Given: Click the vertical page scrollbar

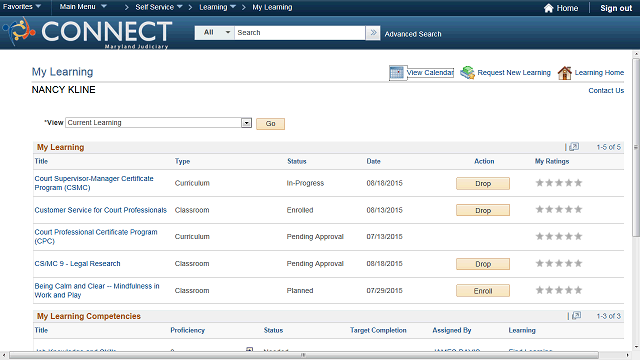Looking at the screenshot, I should 636,147.
